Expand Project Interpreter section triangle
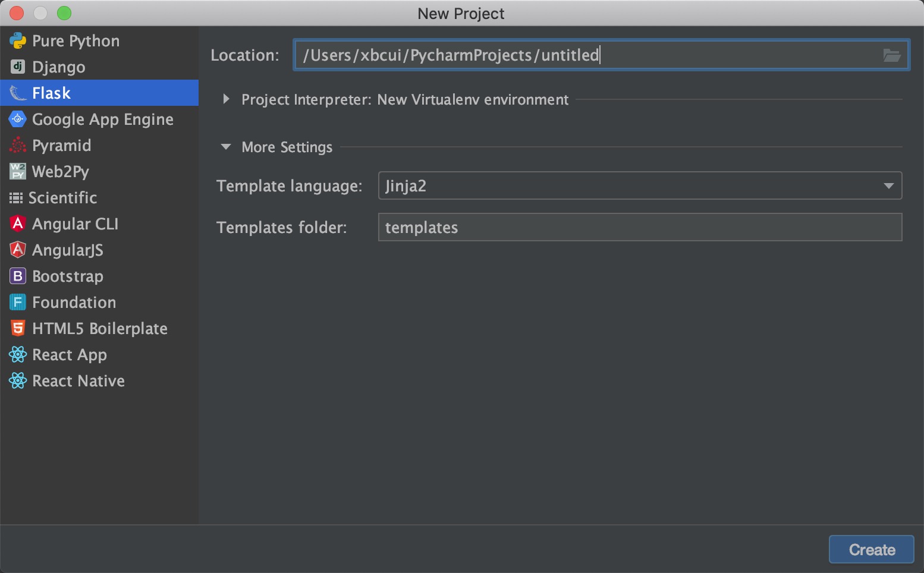The width and height of the screenshot is (924, 573). [x=226, y=99]
